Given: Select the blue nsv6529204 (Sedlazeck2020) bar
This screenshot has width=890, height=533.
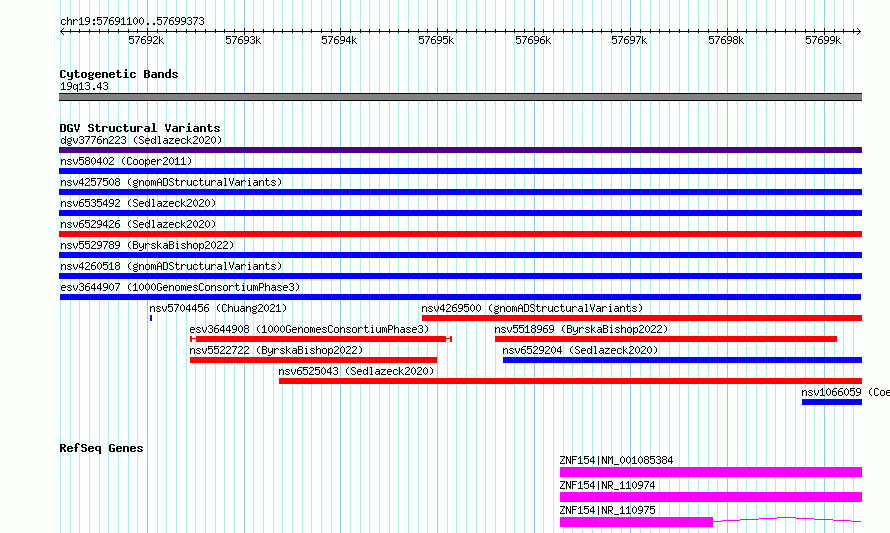Looking at the screenshot, I should click(682, 360).
